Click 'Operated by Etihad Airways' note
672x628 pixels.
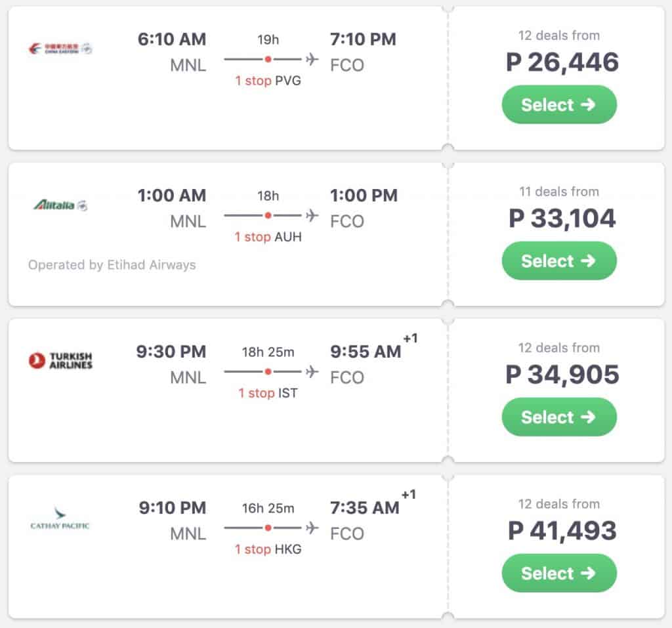pyautogui.click(x=112, y=265)
